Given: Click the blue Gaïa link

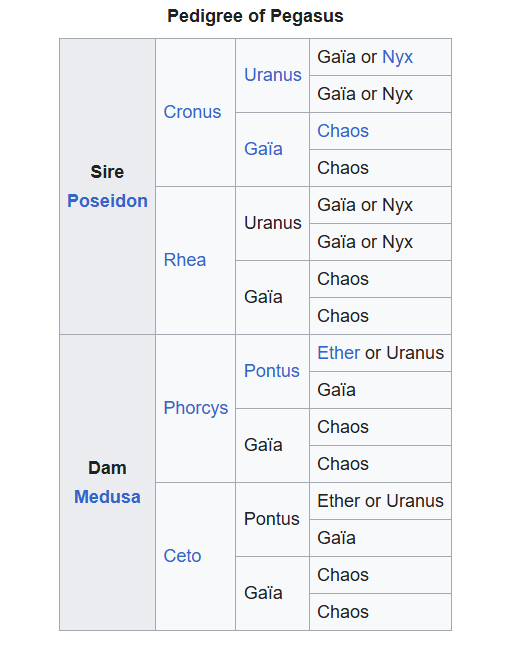Looking at the screenshot, I should [x=264, y=149].
